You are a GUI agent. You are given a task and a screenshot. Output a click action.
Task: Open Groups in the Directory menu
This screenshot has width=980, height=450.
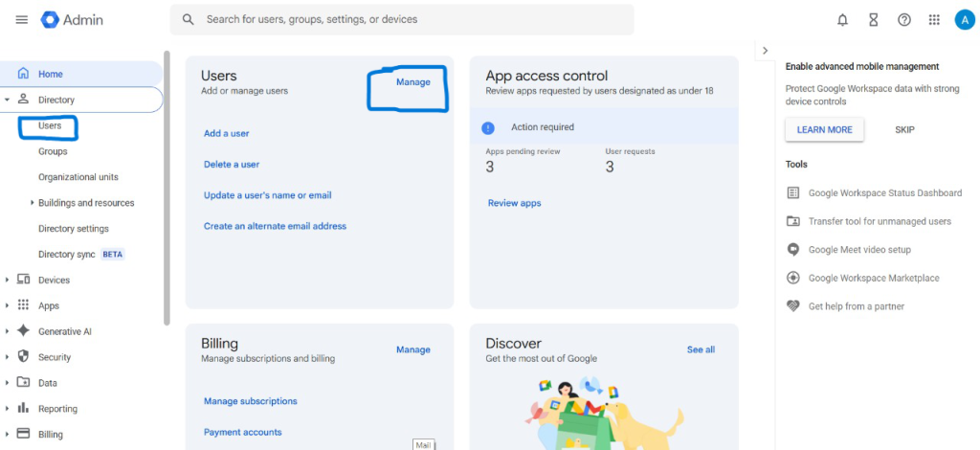click(53, 151)
